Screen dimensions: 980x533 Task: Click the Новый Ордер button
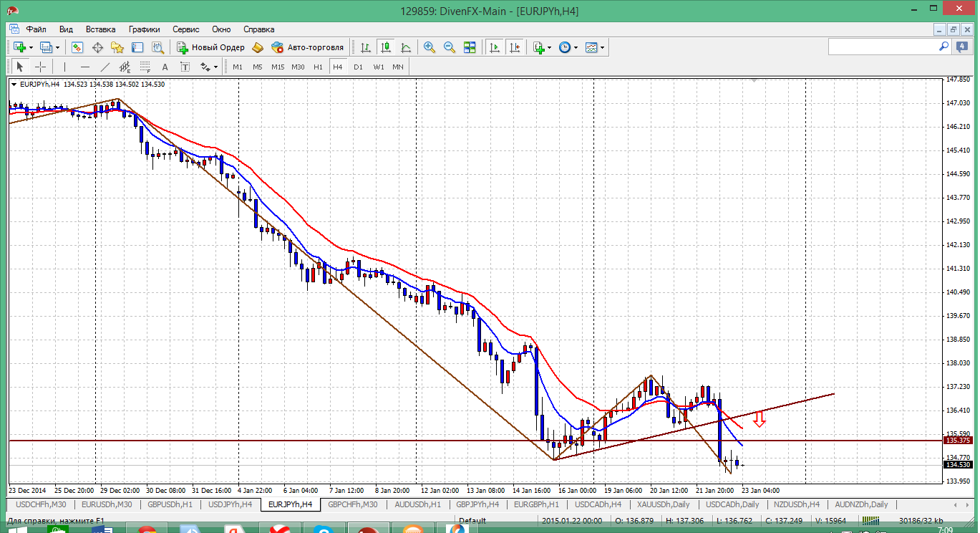pyautogui.click(x=211, y=47)
